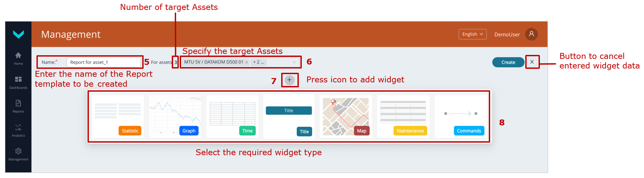Screen dimensions: 644x178
Task: Open the English language dropdown
Action: point(472,34)
